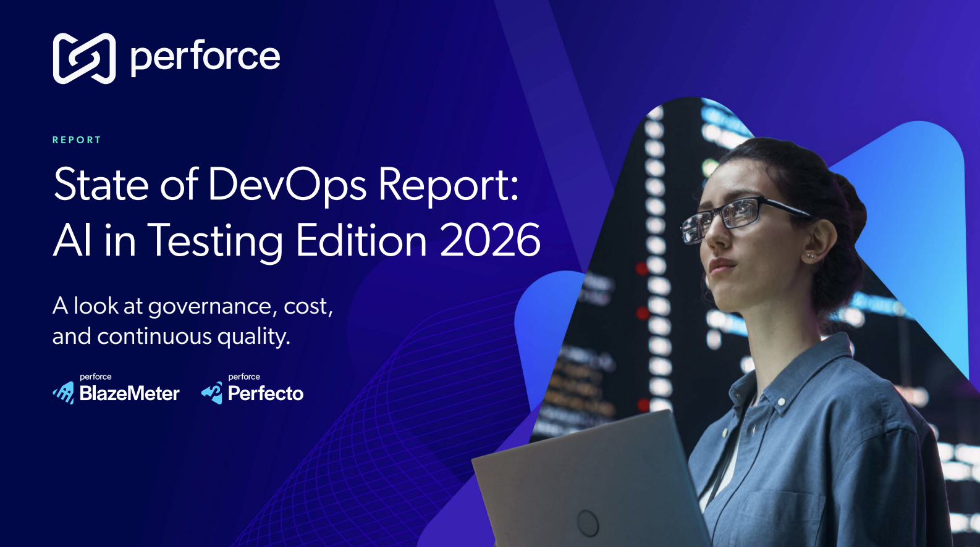Click the Perfecto wordmark
This screenshot has width=980, height=547.
tap(266, 393)
